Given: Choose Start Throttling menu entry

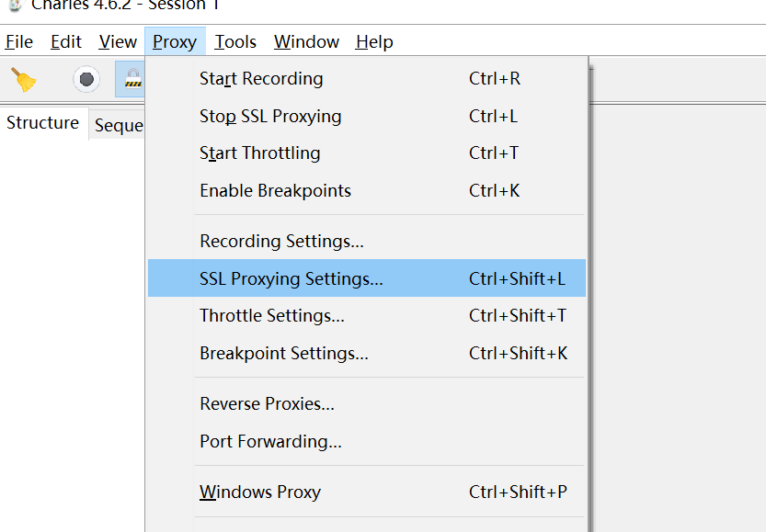Looking at the screenshot, I should pos(366,153).
